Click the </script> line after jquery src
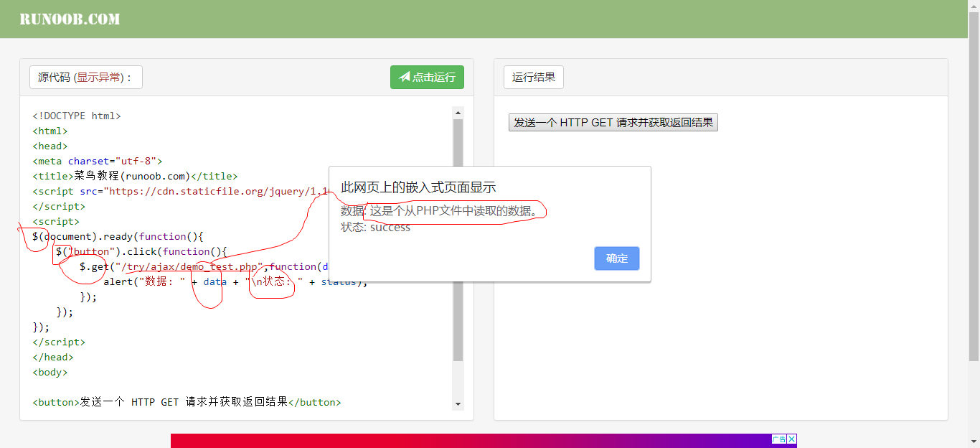The height and width of the screenshot is (448, 980). point(59,206)
